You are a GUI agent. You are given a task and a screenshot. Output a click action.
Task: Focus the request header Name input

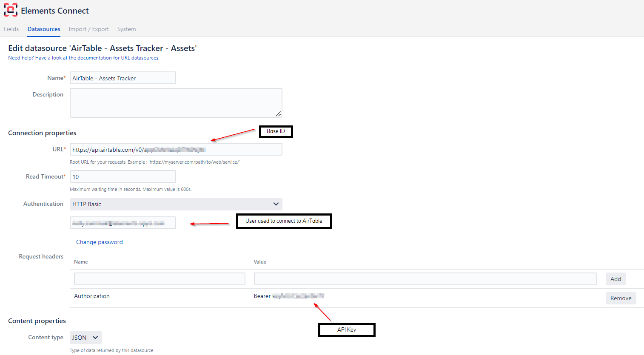160,279
